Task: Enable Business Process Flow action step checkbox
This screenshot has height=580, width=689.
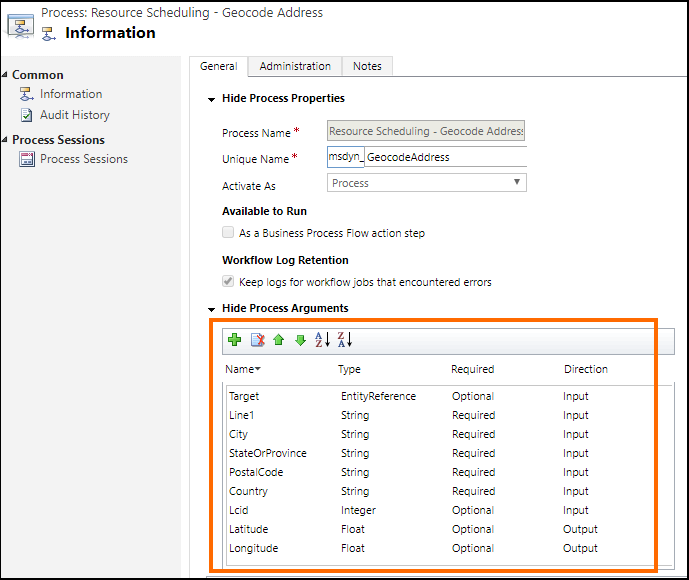Action: click(x=228, y=232)
